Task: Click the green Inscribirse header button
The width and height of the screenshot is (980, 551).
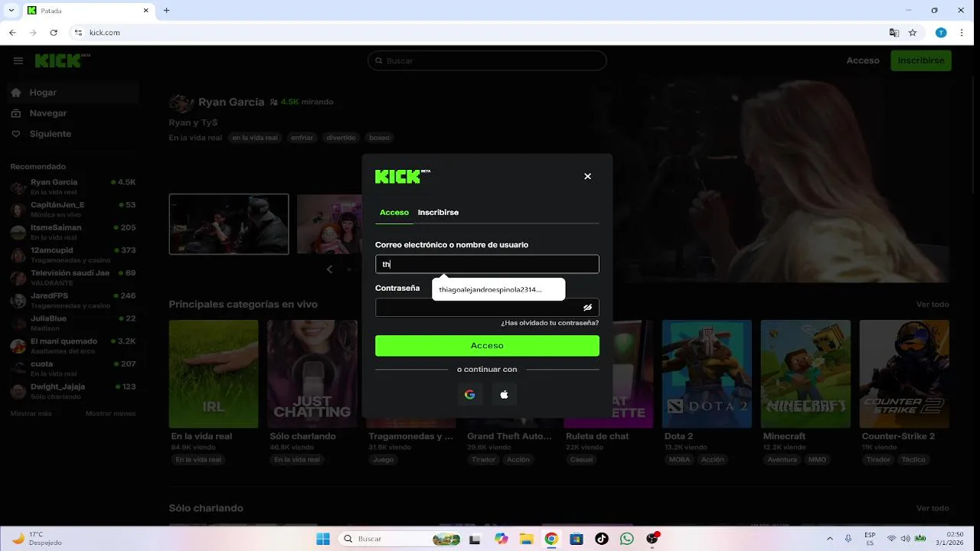Action: 921,60
